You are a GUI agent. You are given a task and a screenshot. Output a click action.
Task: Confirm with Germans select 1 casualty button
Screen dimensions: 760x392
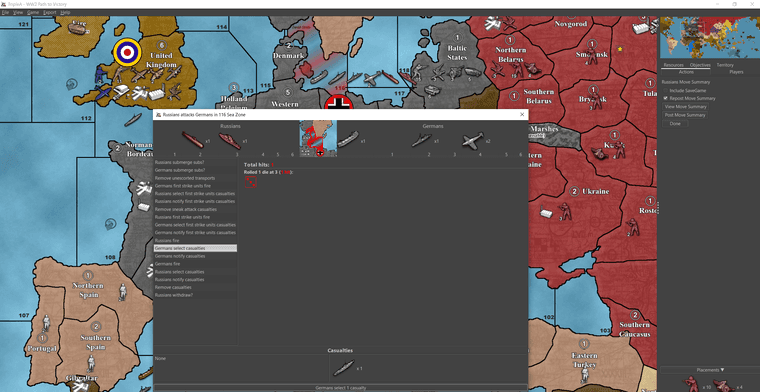point(340,388)
